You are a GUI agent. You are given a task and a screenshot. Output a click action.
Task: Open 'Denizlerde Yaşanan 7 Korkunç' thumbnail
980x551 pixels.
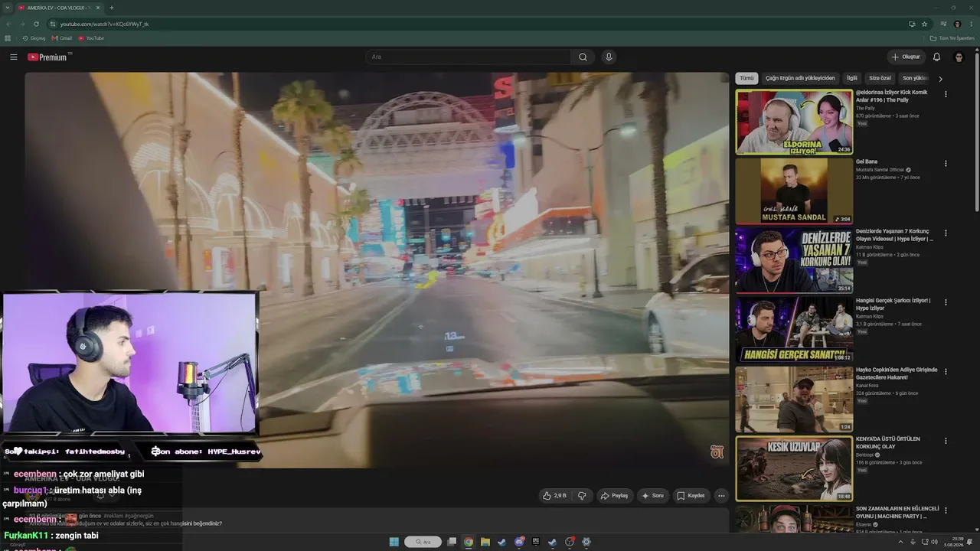[x=794, y=260]
